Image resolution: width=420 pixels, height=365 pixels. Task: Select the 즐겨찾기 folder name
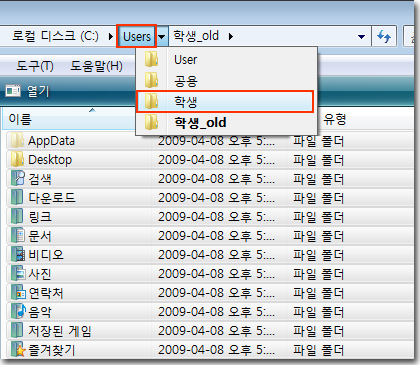point(52,350)
